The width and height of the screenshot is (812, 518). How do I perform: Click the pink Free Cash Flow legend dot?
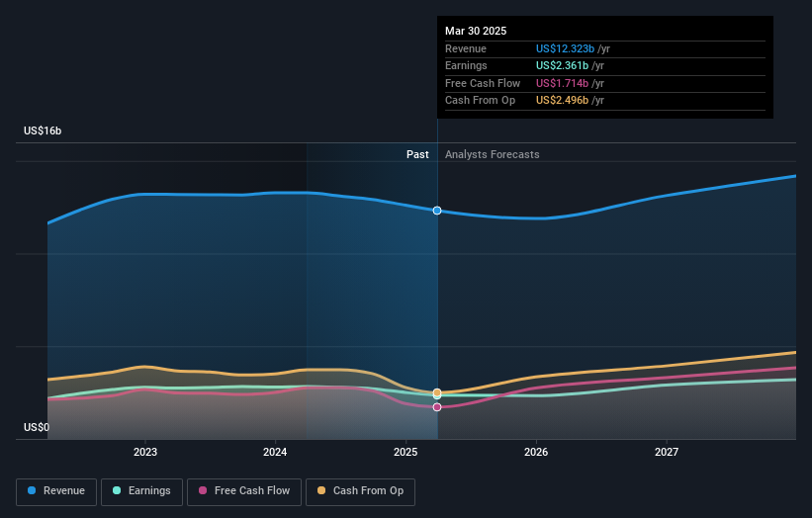[x=203, y=490]
